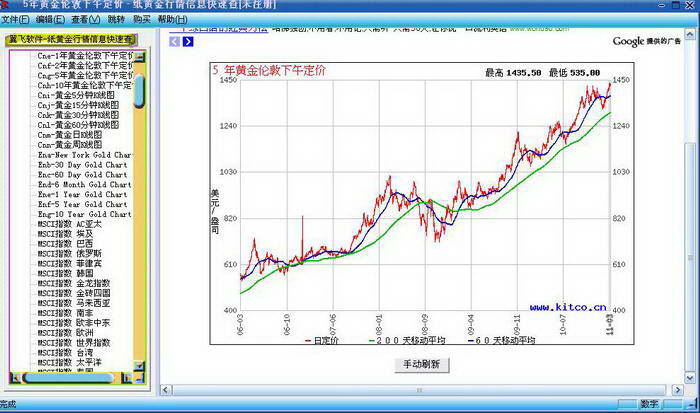The width and height of the screenshot is (700, 413).
Task: Select MSCI指数 埃及 item
Action: (x=65, y=234)
